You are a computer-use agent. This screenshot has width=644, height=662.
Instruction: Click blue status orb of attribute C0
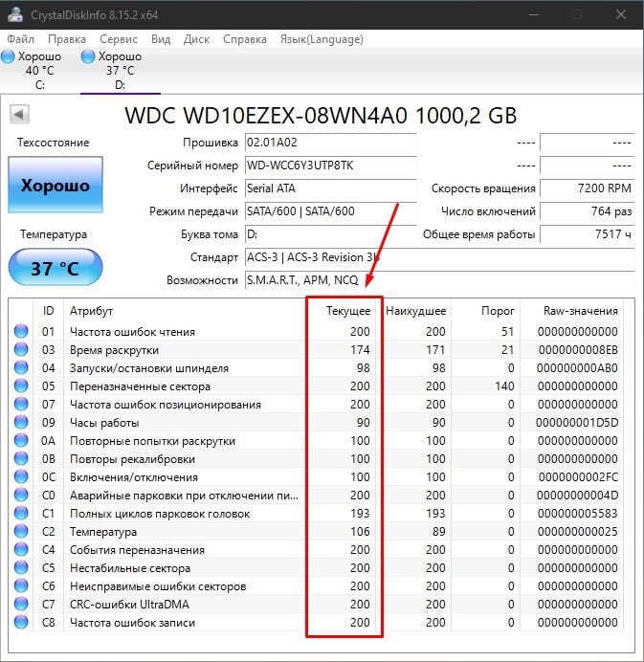[x=21, y=495]
